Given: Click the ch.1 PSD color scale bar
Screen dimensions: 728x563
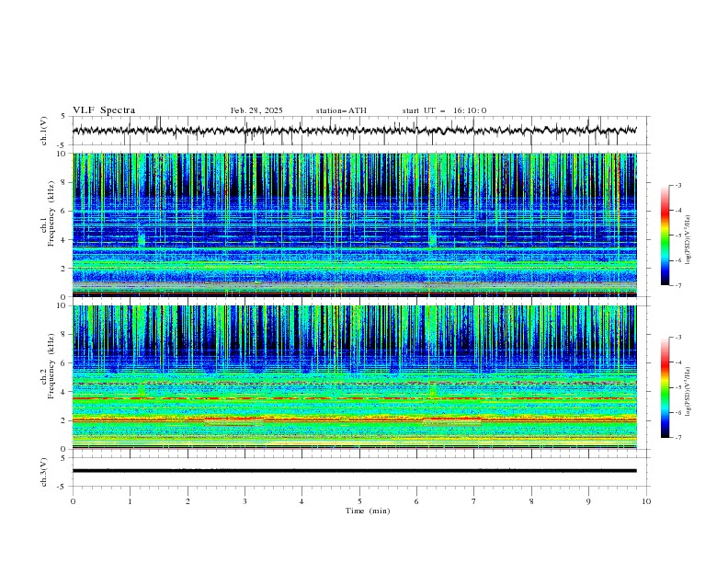Looking at the screenshot, I should pos(665,236).
